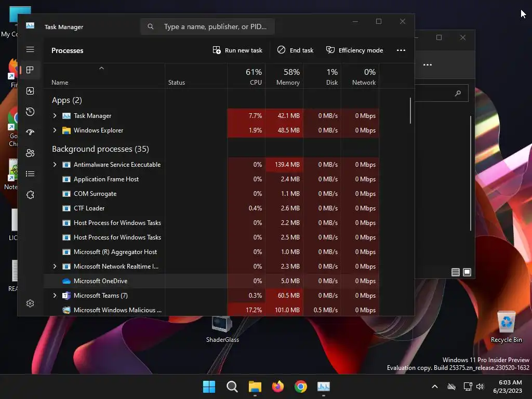Click the background window vertical scrollbar
This screenshot has height=399, width=532.
[x=471, y=173]
